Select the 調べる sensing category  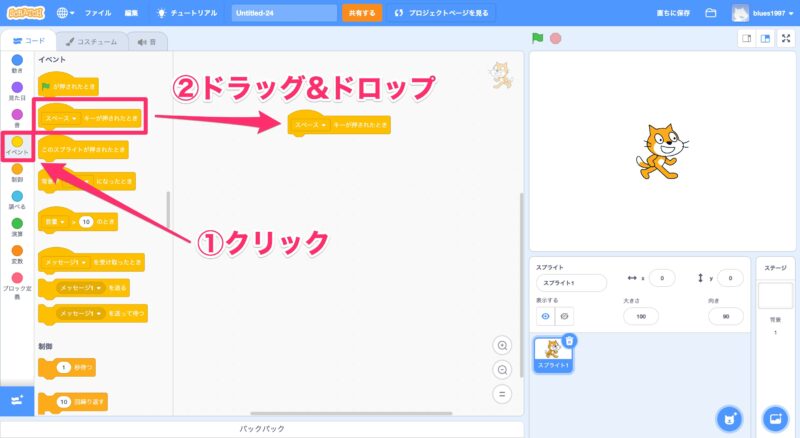tap(17, 200)
